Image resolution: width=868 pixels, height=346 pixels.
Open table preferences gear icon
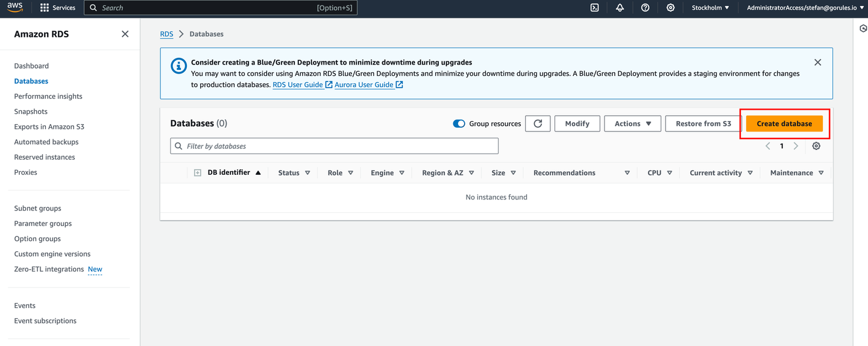point(816,146)
